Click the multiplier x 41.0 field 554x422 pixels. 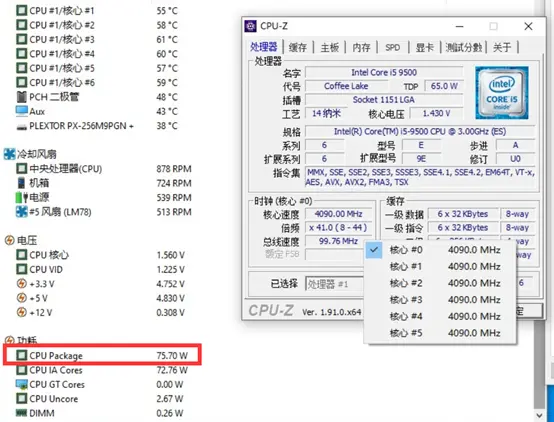pyautogui.click(x=338, y=227)
